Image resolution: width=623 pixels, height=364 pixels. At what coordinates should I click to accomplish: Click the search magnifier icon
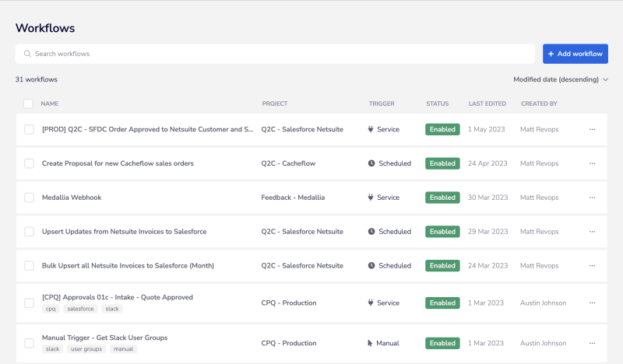27,54
